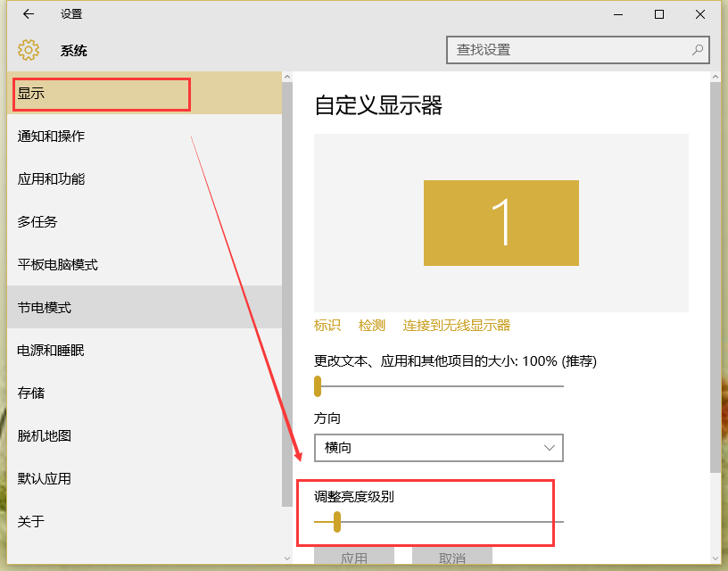Select 节电模式 in the sidebar
The width and height of the screenshot is (728, 571).
(145, 307)
